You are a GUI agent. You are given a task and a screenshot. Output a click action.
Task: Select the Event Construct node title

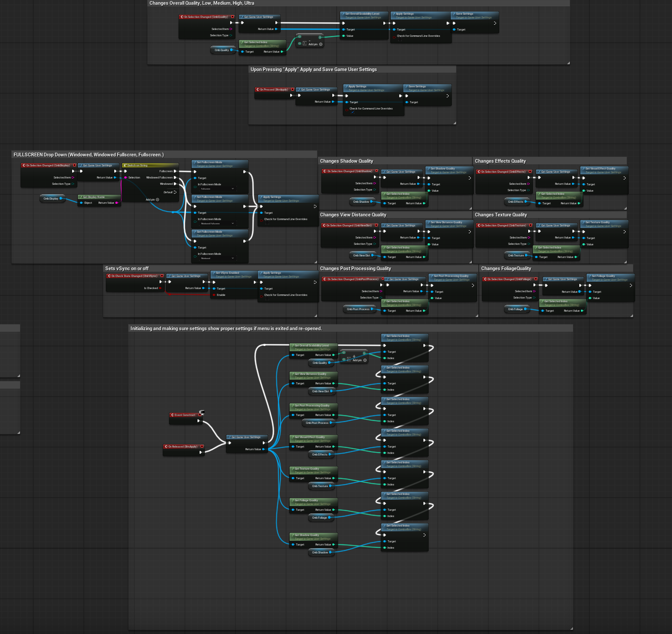pyautogui.click(x=185, y=415)
